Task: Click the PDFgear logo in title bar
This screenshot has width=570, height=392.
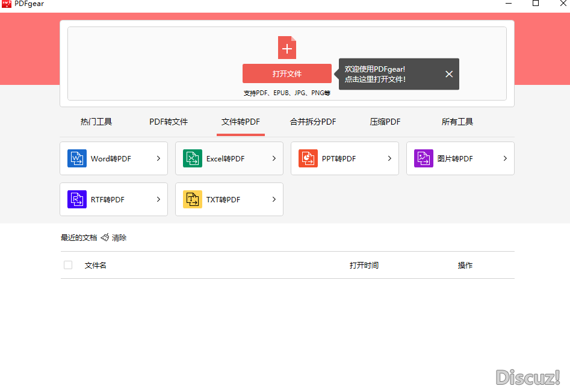Action: (x=7, y=4)
